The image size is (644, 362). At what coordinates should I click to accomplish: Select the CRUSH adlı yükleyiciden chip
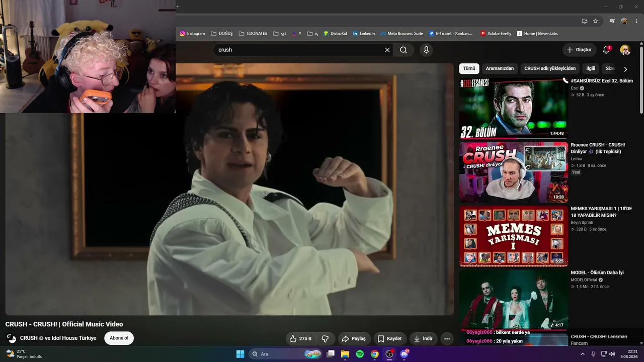[x=550, y=68]
